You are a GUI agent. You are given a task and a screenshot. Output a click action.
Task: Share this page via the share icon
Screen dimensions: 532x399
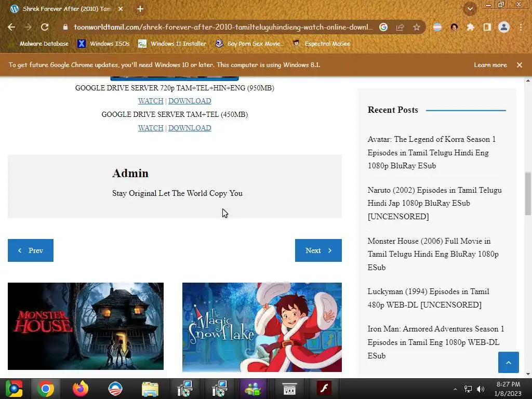point(400,27)
